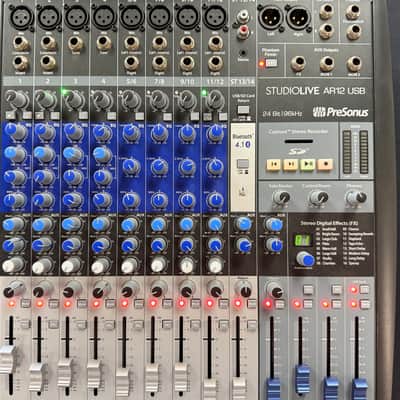The image size is (400, 400).
Task: Tap the next track button on SD recorder
Action: 290,164
